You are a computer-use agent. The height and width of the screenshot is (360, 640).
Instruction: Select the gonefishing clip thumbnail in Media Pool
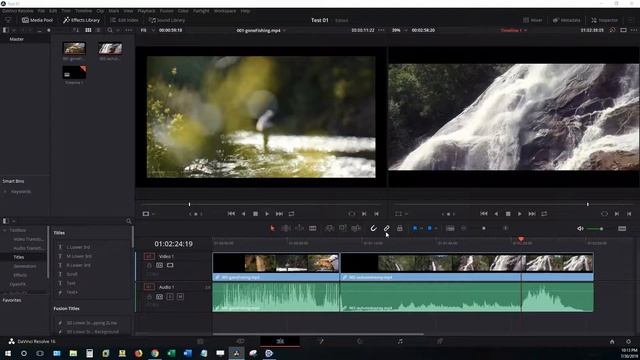74,48
